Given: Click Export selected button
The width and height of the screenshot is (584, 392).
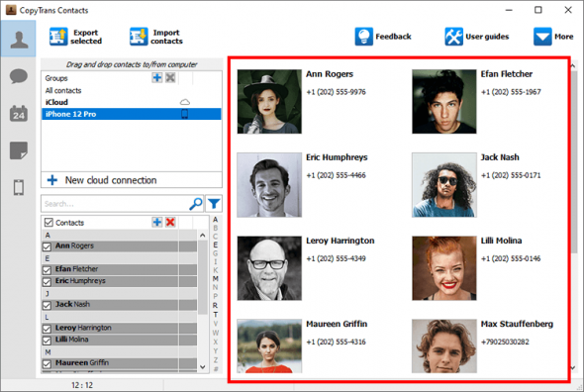Looking at the screenshot, I should pyautogui.click(x=76, y=37).
